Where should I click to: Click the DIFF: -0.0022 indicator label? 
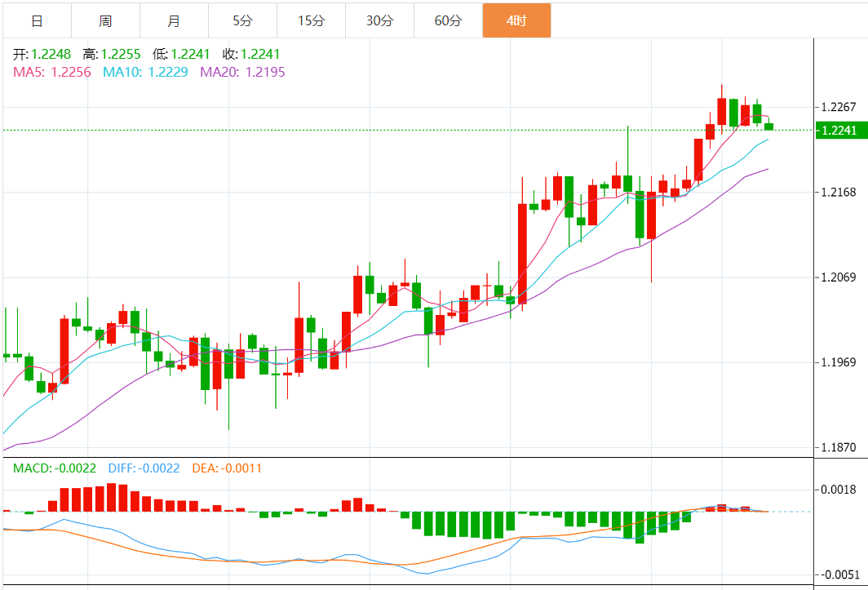(x=144, y=468)
